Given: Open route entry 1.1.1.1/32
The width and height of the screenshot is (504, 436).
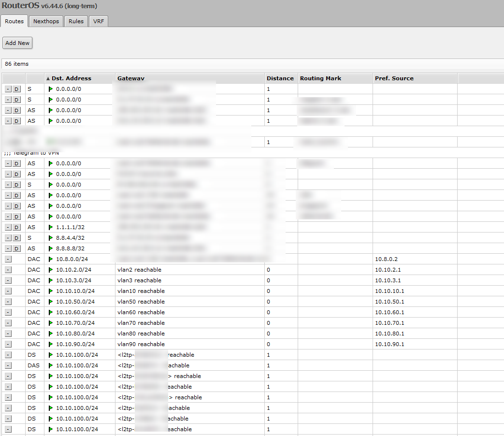Looking at the screenshot, I should click(x=70, y=227).
